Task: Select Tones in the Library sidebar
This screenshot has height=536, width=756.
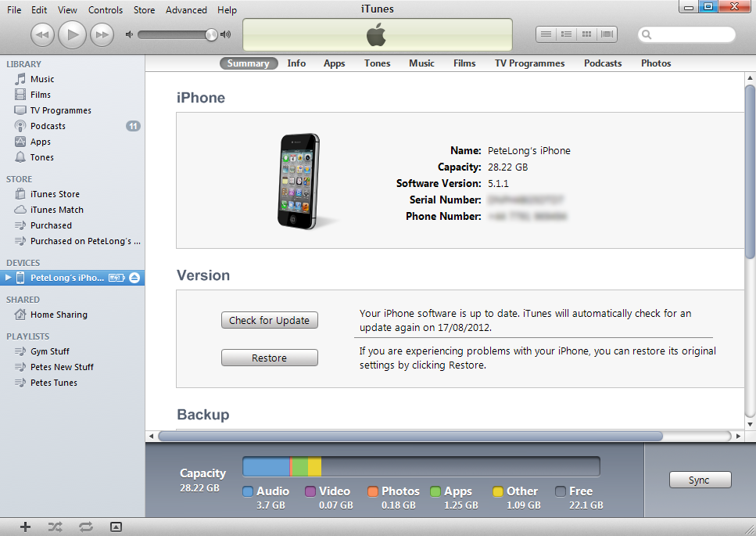Action: pos(73,157)
